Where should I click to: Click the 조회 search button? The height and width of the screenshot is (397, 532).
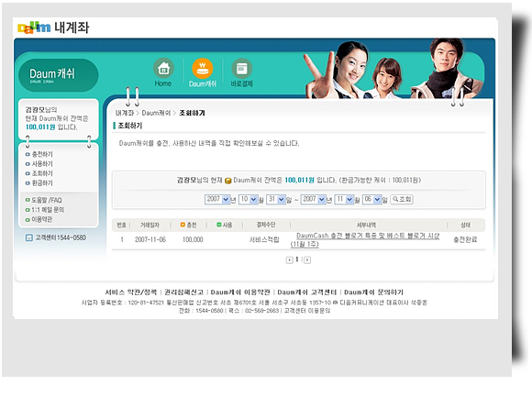pos(402,199)
